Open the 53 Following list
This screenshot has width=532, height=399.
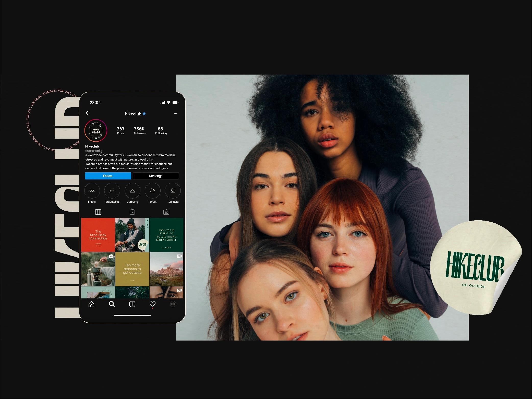click(x=161, y=130)
